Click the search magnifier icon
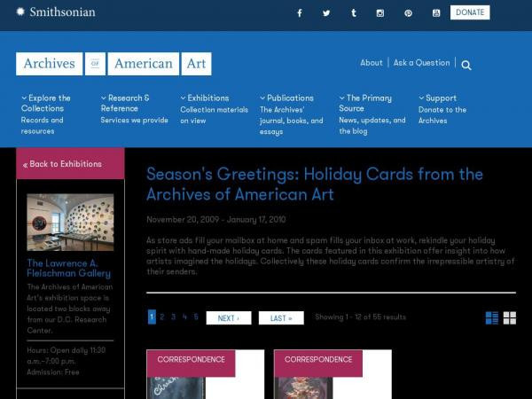The height and width of the screenshot is (399, 532). [466, 65]
